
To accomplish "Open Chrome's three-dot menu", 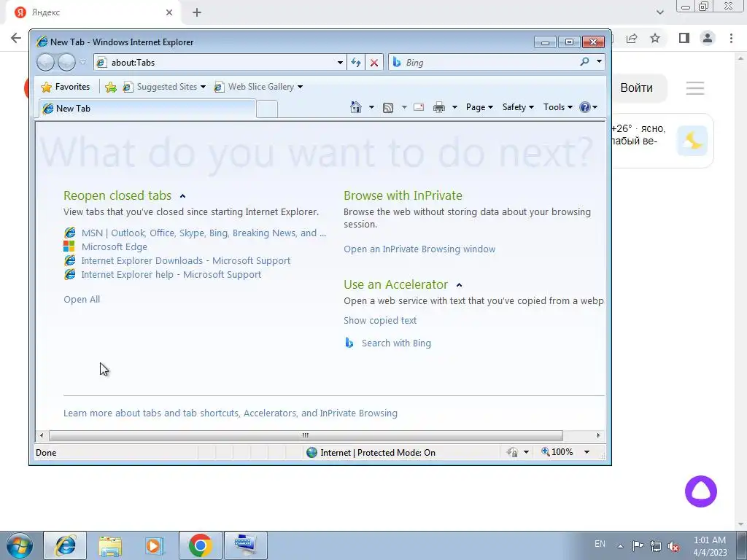I will point(731,38).
